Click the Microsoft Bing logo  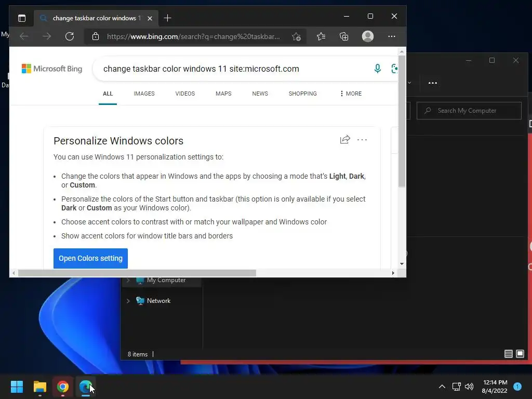pyautogui.click(x=52, y=69)
